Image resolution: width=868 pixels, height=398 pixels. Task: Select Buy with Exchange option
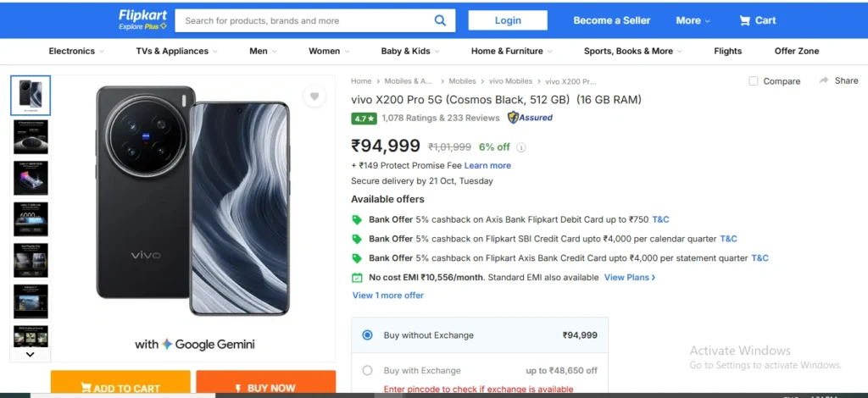[x=367, y=370]
